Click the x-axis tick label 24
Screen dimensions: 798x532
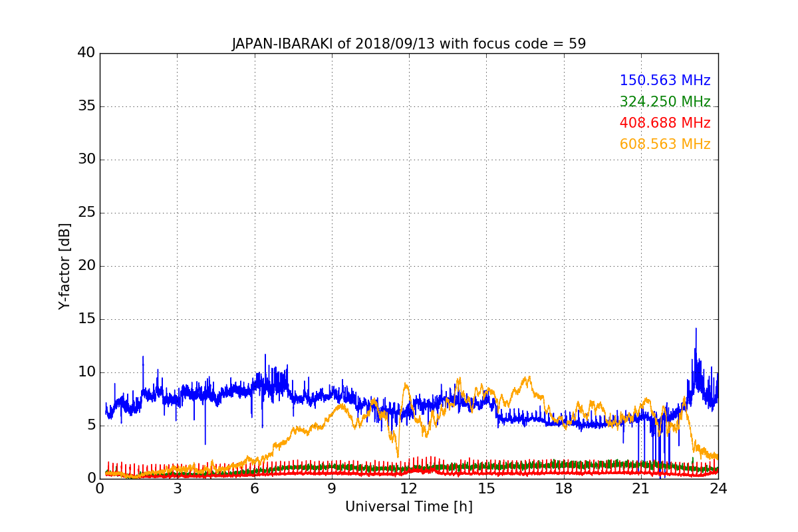[718, 489]
